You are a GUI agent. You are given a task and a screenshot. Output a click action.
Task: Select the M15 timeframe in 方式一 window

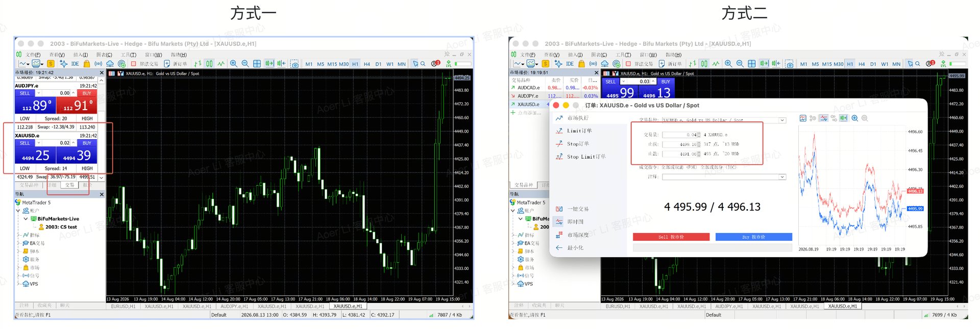pyautogui.click(x=332, y=64)
